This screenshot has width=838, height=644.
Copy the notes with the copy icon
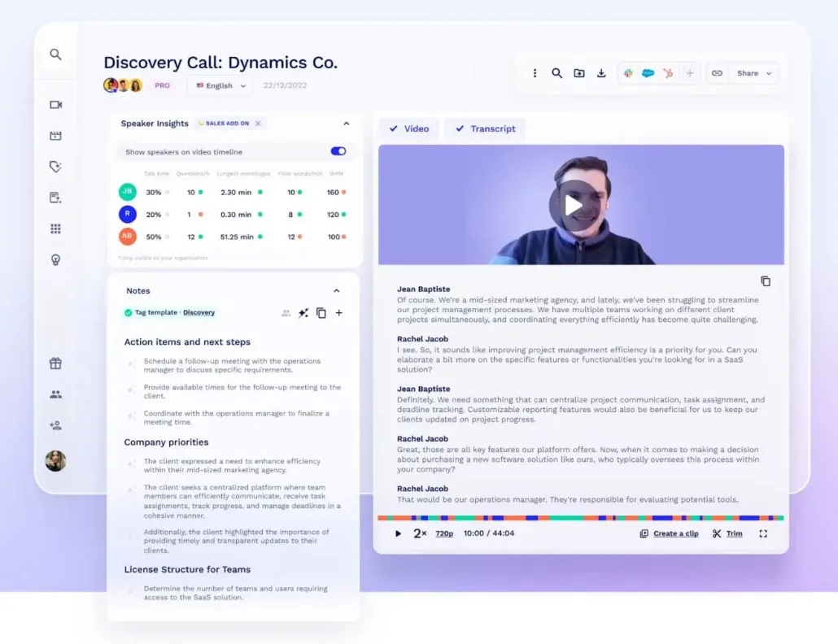click(321, 313)
